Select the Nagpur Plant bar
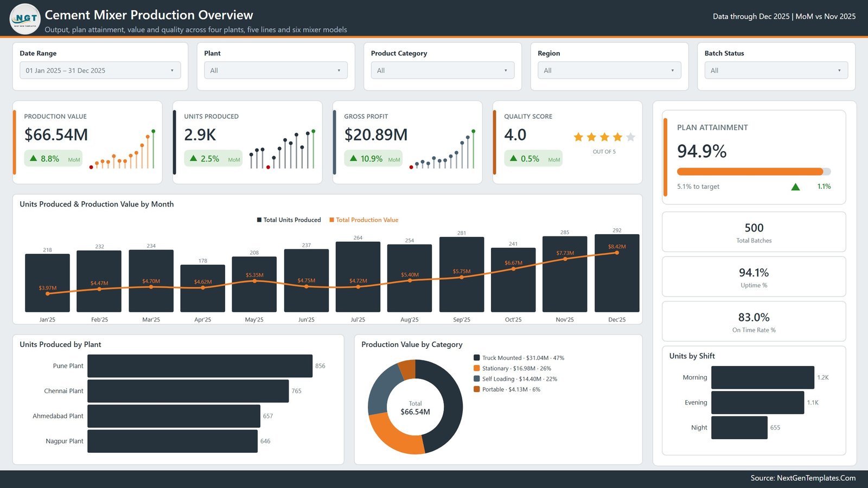 tap(173, 441)
